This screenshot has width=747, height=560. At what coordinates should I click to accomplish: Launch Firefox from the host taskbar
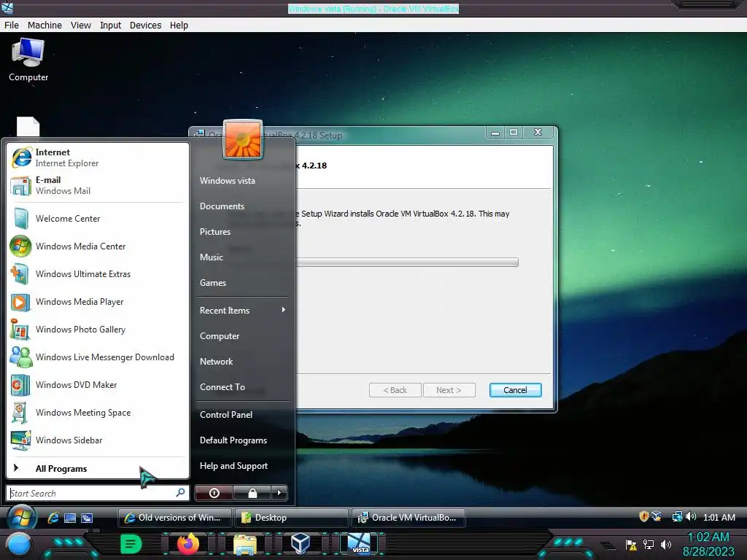tap(188, 544)
